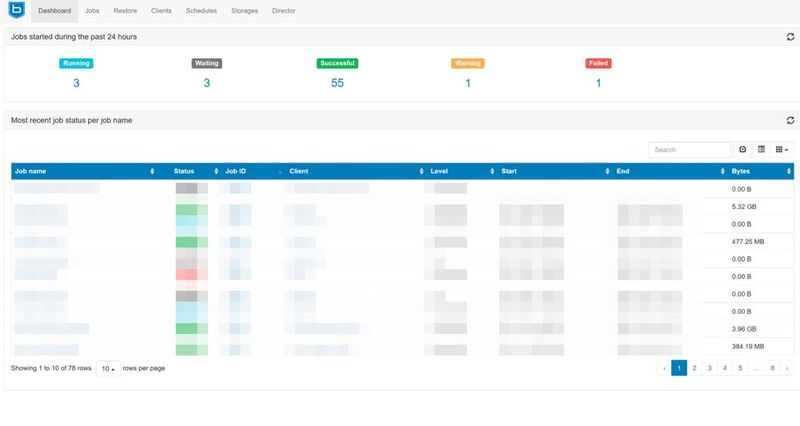Select pagination page 2
This screenshot has width=800, height=426.
click(x=694, y=368)
